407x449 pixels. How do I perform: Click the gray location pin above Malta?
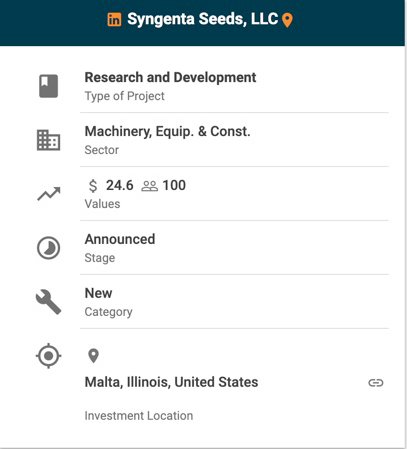pos(93,356)
